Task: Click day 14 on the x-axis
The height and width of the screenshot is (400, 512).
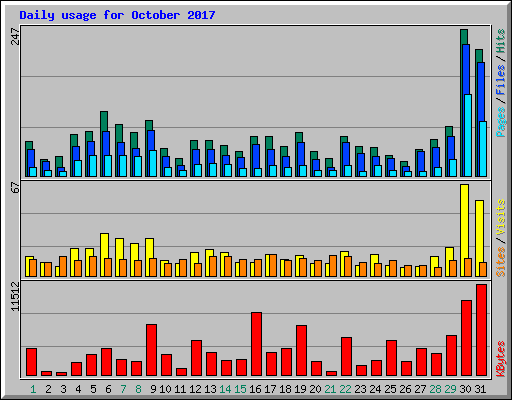Action: pos(225,389)
